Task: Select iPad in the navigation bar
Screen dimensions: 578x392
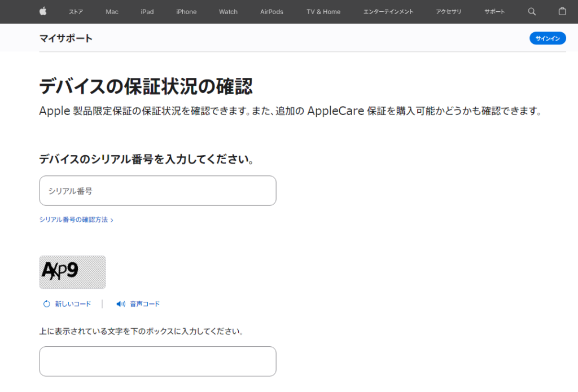Action: click(147, 12)
